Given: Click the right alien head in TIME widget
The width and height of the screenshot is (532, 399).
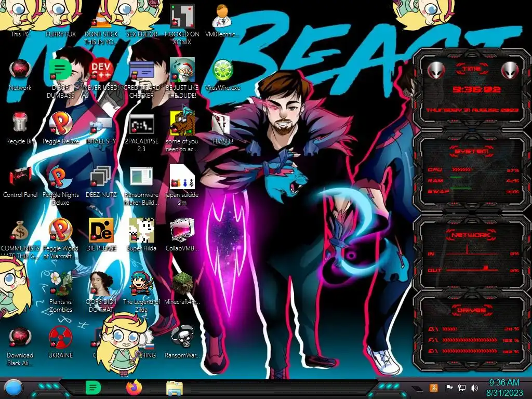Looking at the screenshot, I should 510,71.
